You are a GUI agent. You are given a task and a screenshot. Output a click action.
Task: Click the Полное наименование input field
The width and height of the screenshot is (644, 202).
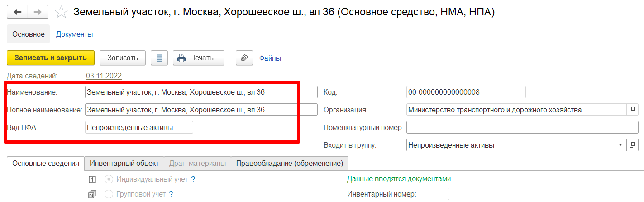click(201, 110)
